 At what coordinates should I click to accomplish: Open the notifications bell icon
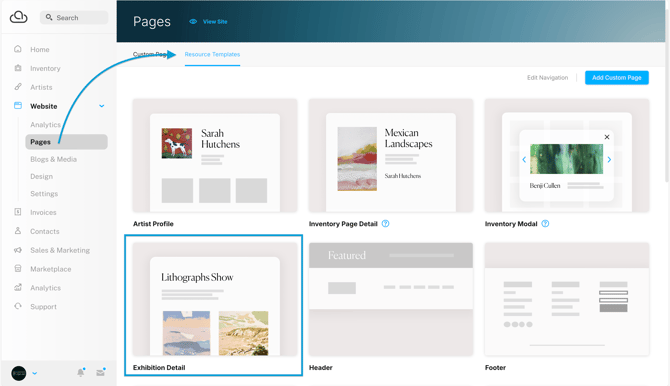coord(81,372)
